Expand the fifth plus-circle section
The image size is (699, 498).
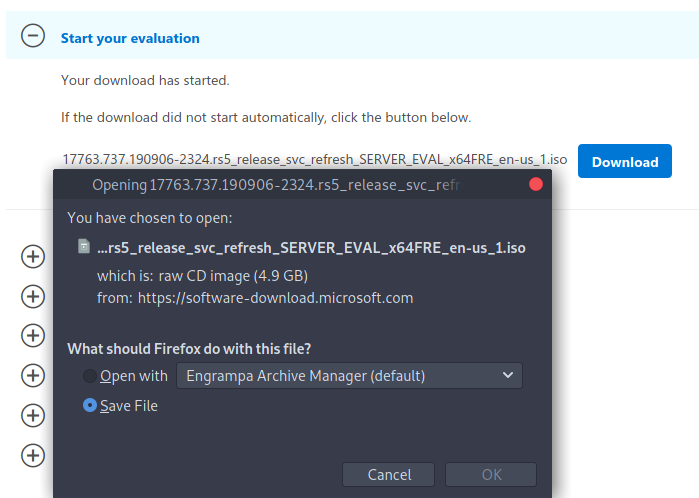(33, 416)
